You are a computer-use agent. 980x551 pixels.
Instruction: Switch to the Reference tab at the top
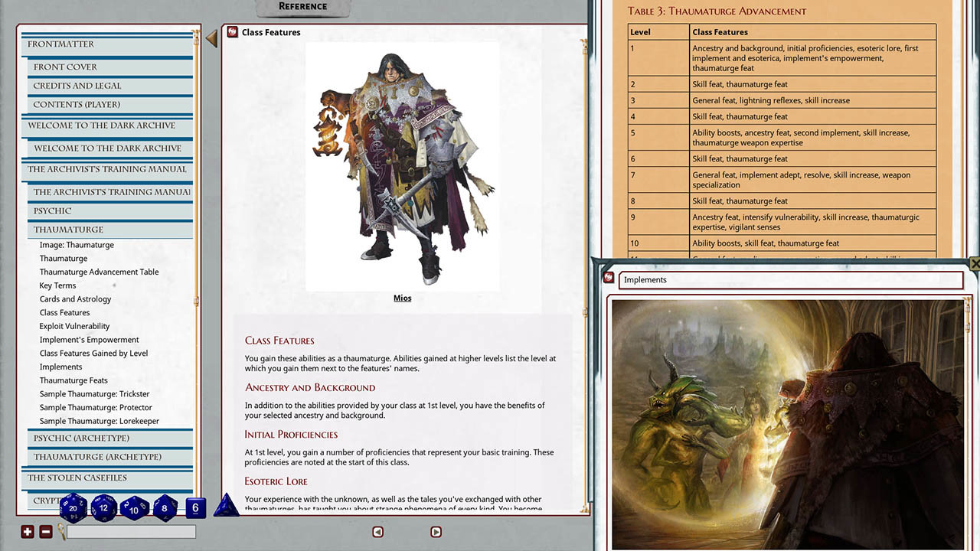point(302,6)
